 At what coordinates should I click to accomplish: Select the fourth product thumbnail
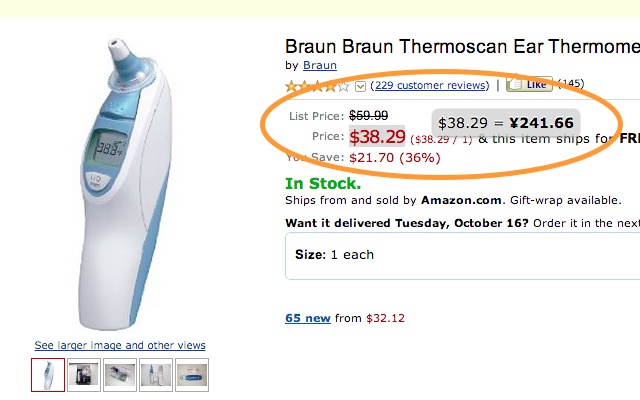point(156,375)
